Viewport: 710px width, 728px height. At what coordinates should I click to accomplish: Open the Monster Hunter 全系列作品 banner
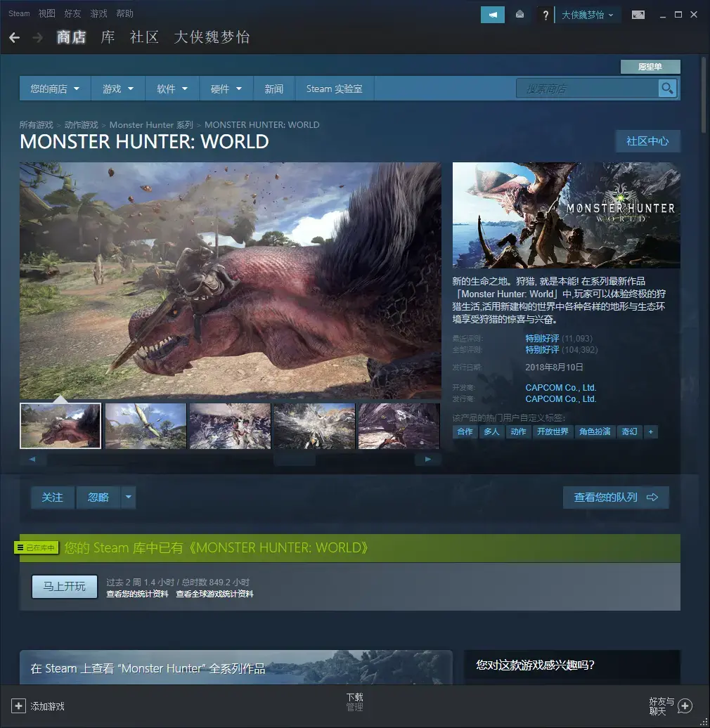coord(236,667)
